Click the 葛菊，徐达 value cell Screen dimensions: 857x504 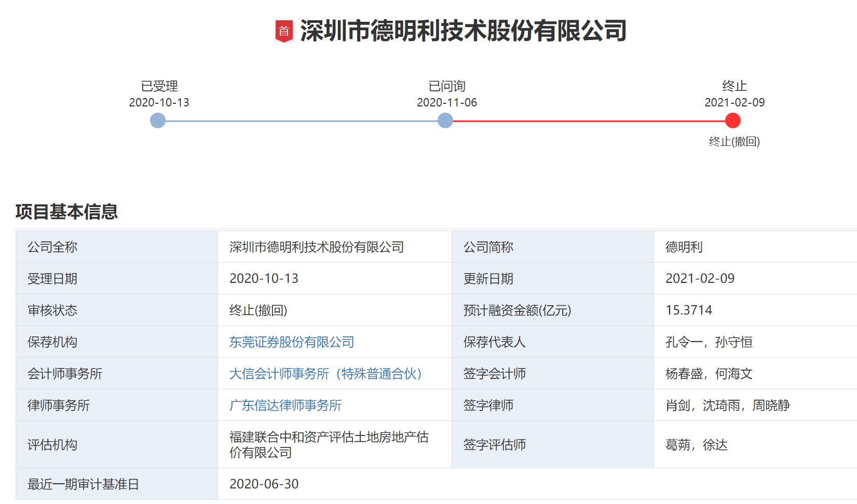pyautogui.click(x=755, y=445)
